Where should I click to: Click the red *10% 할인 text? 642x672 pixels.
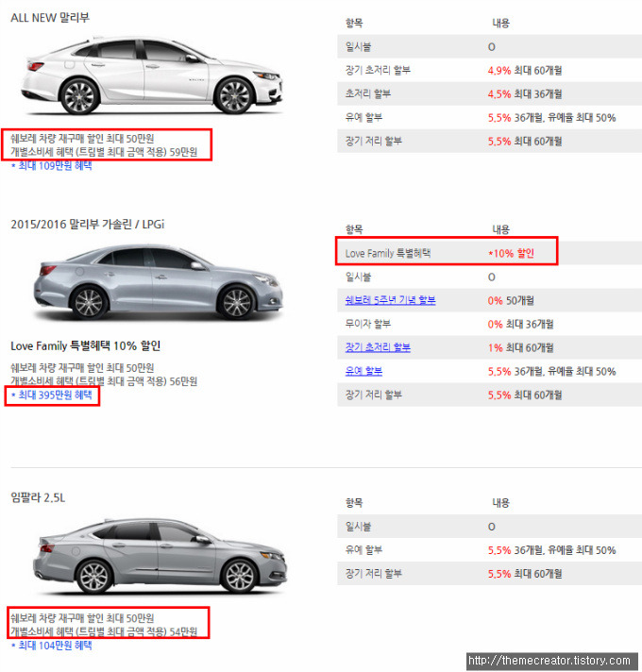[511, 253]
